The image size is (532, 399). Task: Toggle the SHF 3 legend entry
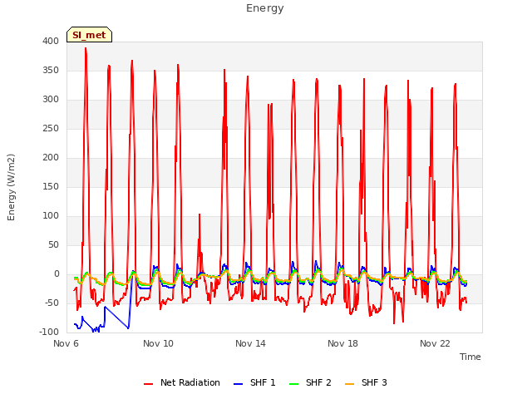pos(366,382)
